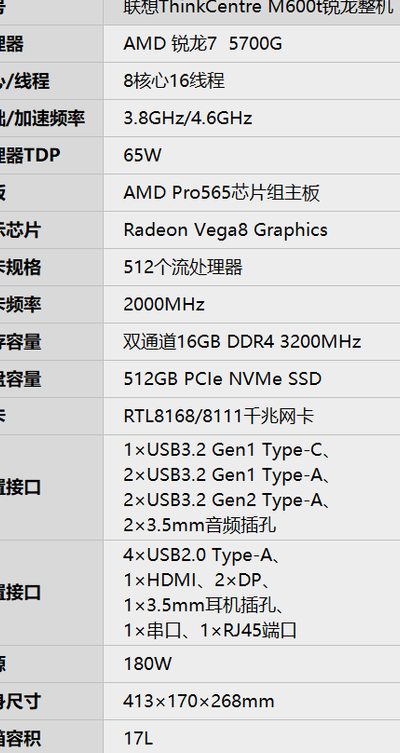This screenshot has width=400, height=753.
Task: Click the AMD 锐龙7 5700G processor cell
Action: 252,44
